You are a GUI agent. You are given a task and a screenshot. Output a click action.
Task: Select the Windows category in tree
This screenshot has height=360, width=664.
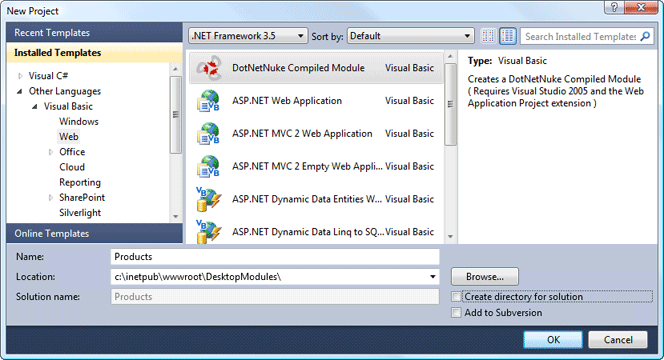(79, 122)
